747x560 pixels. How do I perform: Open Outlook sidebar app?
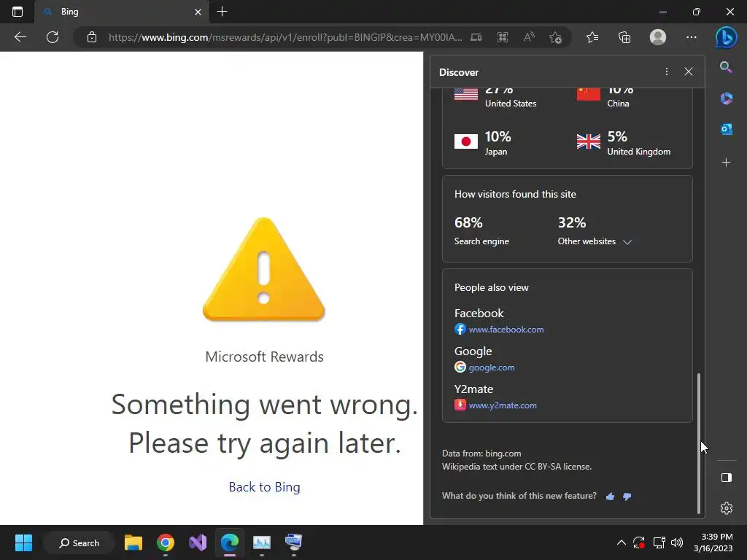tap(726, 129)
